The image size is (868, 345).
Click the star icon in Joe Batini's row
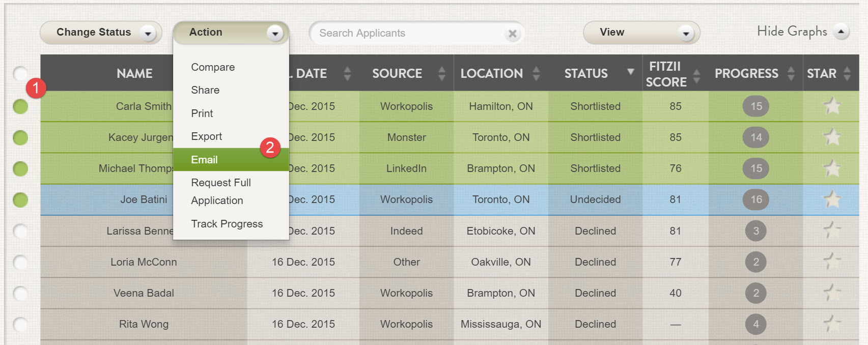831,199
